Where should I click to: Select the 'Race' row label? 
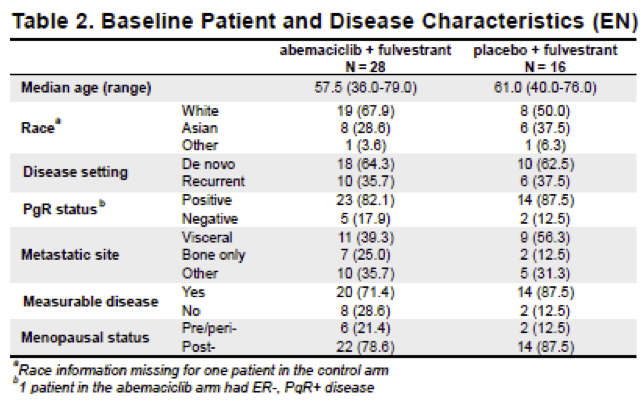tap(43, 126)
